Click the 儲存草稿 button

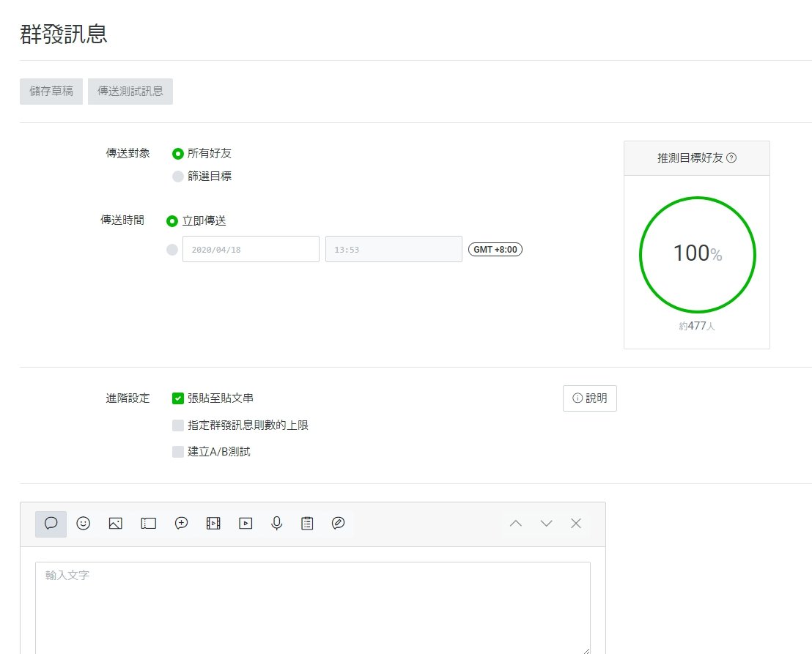pyautogui.click(x=51, y=92)
